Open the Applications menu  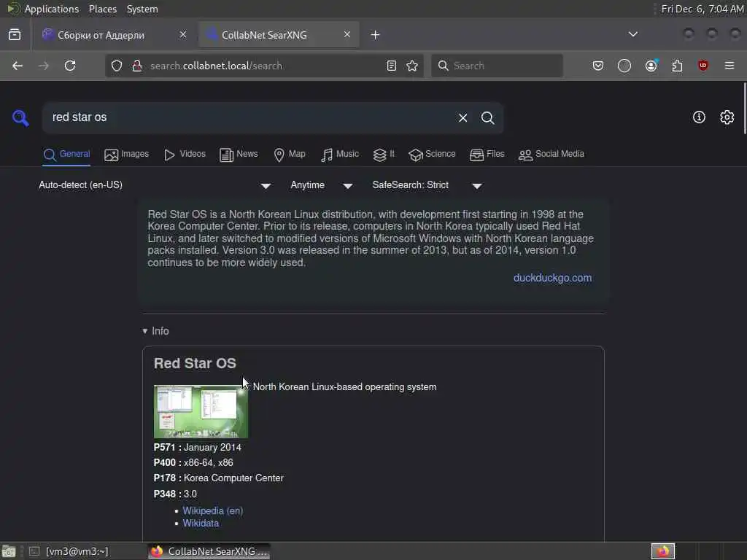[x=52, y=9]
